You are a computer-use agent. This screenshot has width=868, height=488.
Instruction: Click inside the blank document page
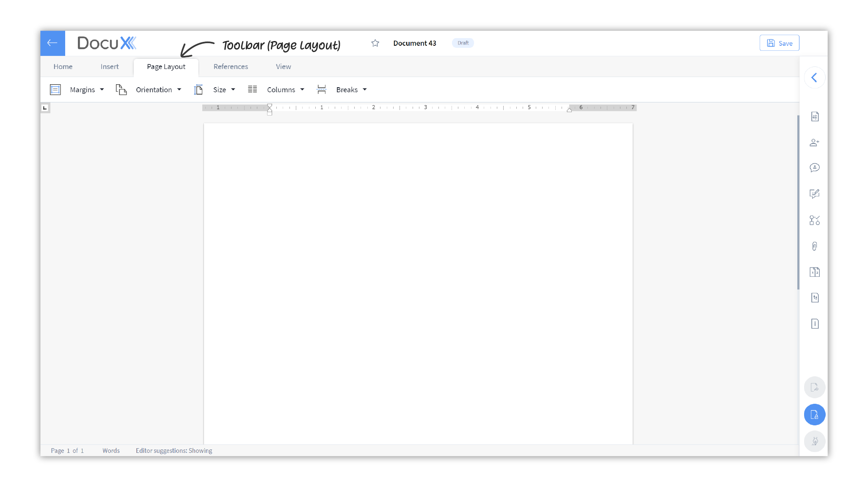pos(418,284)
